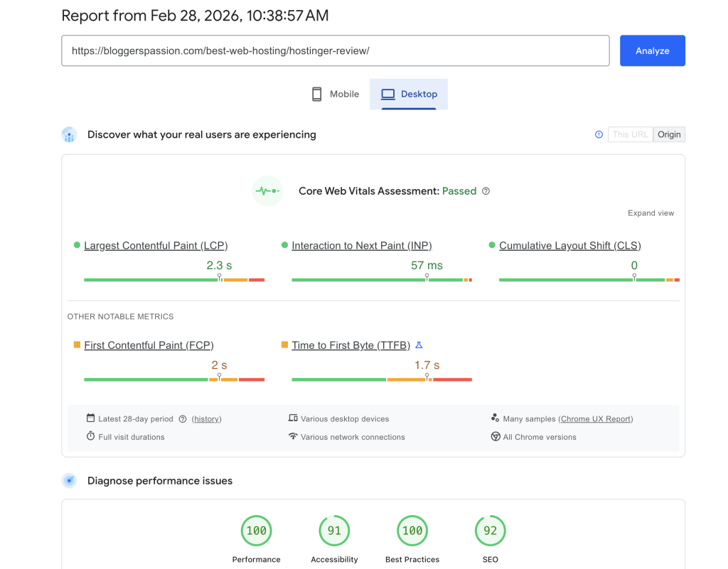Click the Analyze button
728x569 pixels.
(x=651, y=50)
